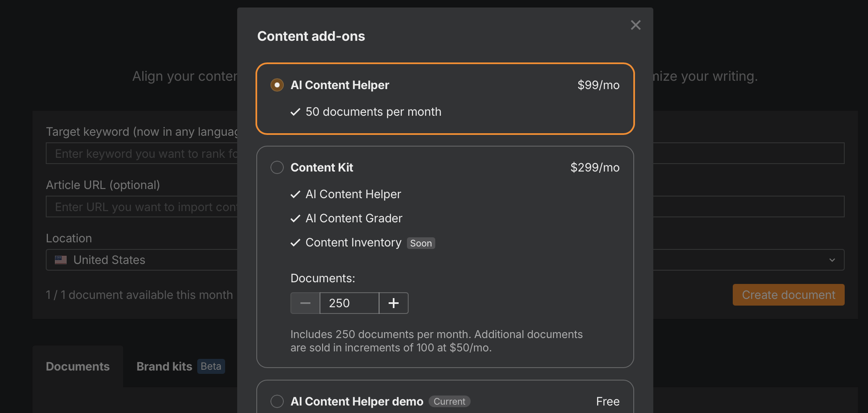The image size is (868, 413).
Task: Click the Beta badge on Brand kits
Action: click(x=211, y=366)
